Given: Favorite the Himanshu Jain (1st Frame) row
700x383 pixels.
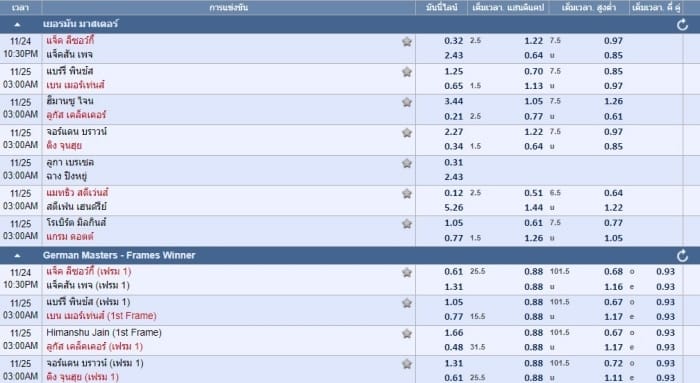Looking at the screenshot, I should pos(407,334).
